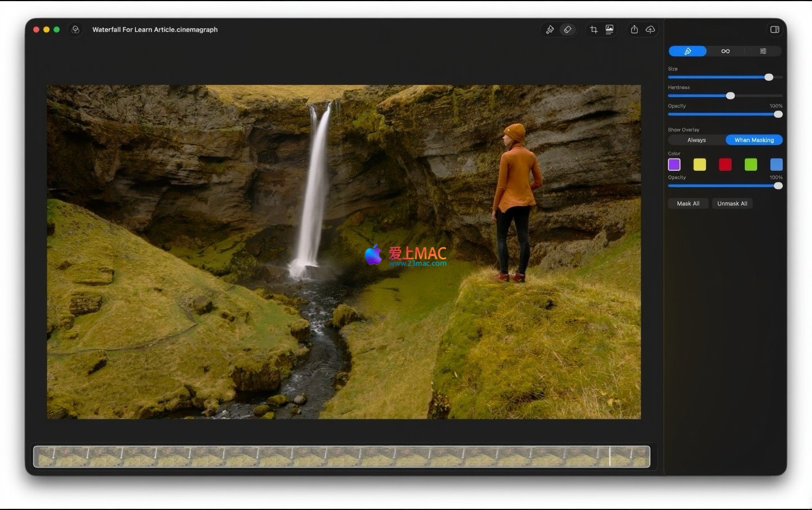The image size is (812, 510).
Task: Open the share export menu
Action: pyautogui.click(x=634, y=29)
